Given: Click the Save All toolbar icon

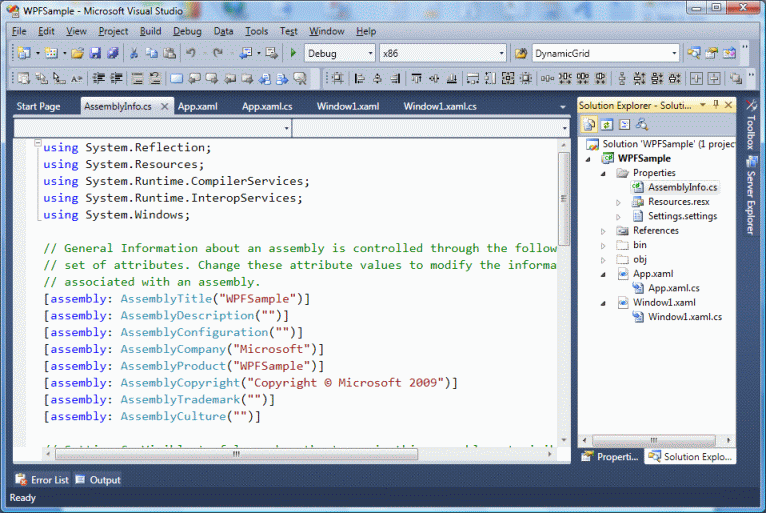Looking at the screenshot, I should pos(112,53).
